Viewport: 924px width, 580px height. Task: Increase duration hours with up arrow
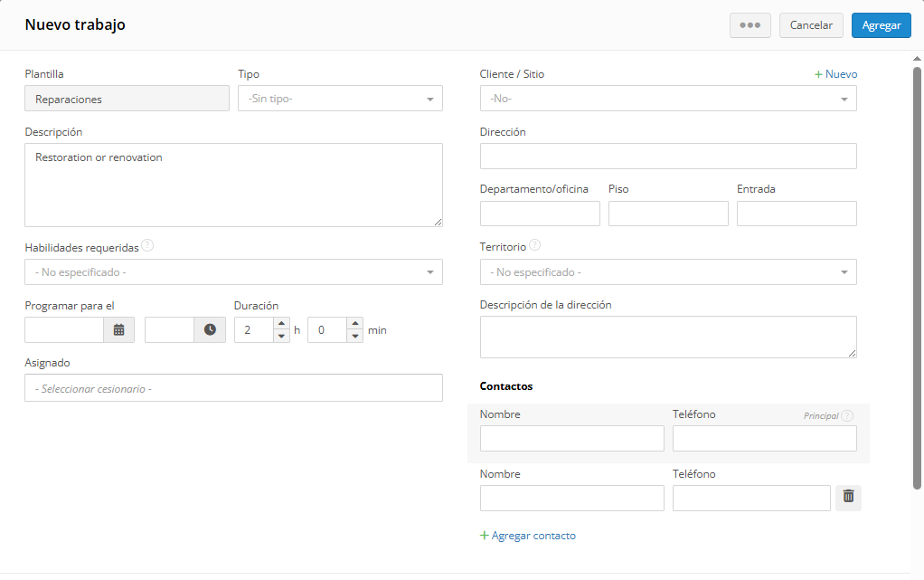pyautogui.click(x=282, y=324)
